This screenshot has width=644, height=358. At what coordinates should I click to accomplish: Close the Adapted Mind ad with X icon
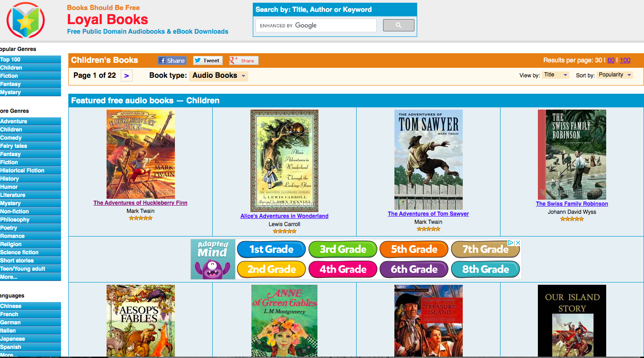pos(518,243)
